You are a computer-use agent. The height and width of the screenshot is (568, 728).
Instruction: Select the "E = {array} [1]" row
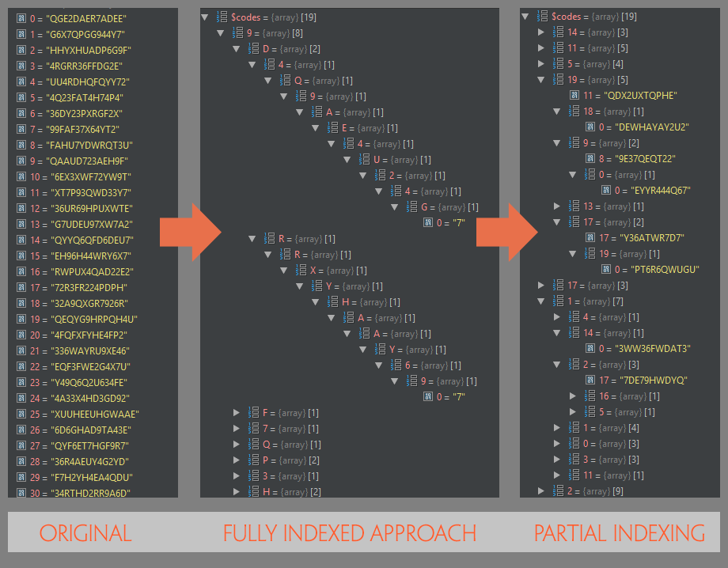pyautogui.click(x=350, y=128)
